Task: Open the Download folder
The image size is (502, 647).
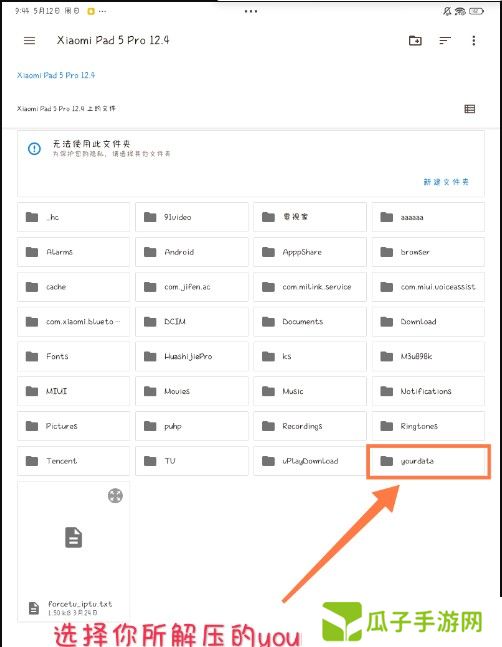Action: [428, 321]
